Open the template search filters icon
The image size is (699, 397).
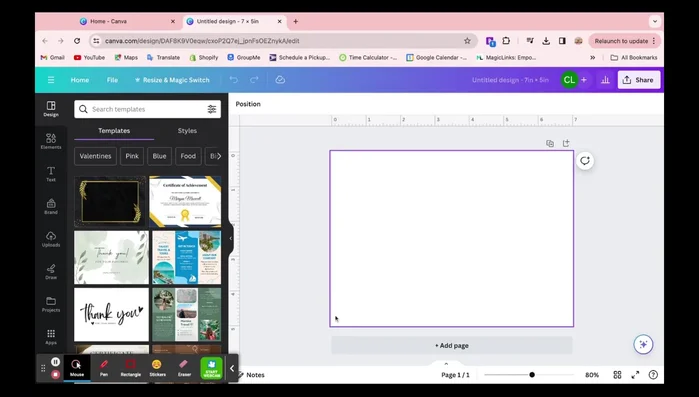coord(212,109)
